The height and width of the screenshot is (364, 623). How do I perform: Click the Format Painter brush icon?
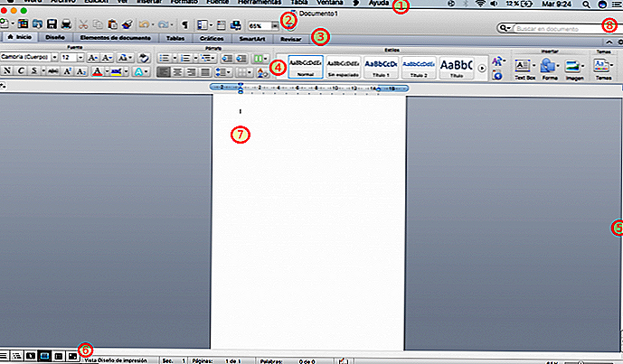127,23
